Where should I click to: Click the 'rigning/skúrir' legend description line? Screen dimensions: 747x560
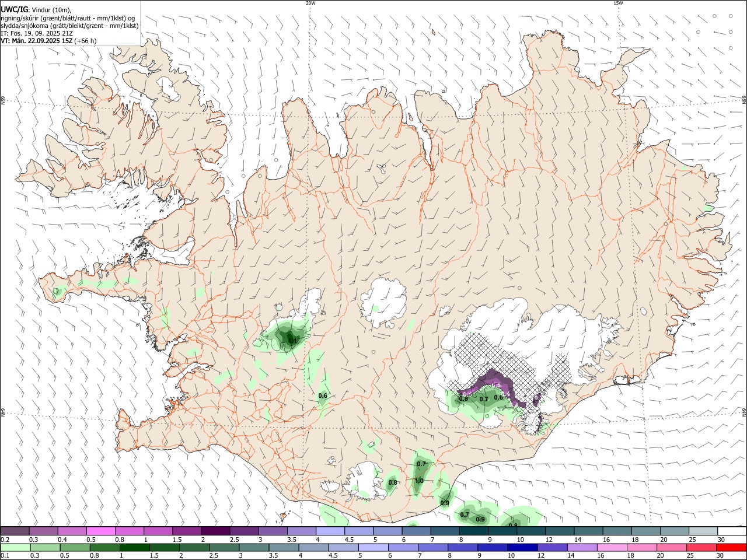click(x=68, y=17)
